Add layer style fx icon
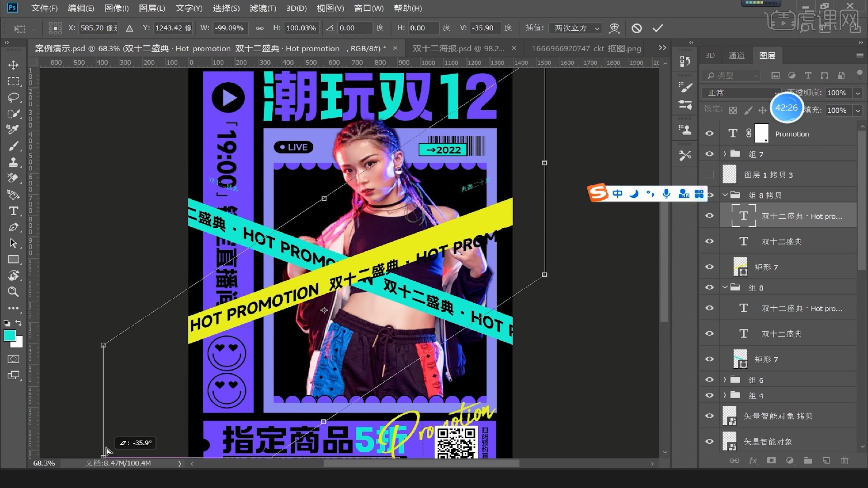Image resolution: width=868 pixels, height=488 pixels. 753,460
